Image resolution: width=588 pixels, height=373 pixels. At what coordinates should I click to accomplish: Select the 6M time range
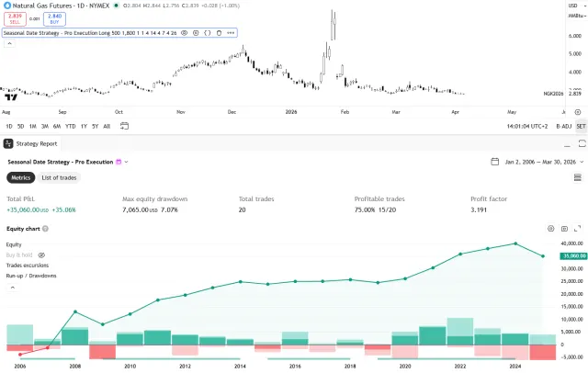point(57,127)
